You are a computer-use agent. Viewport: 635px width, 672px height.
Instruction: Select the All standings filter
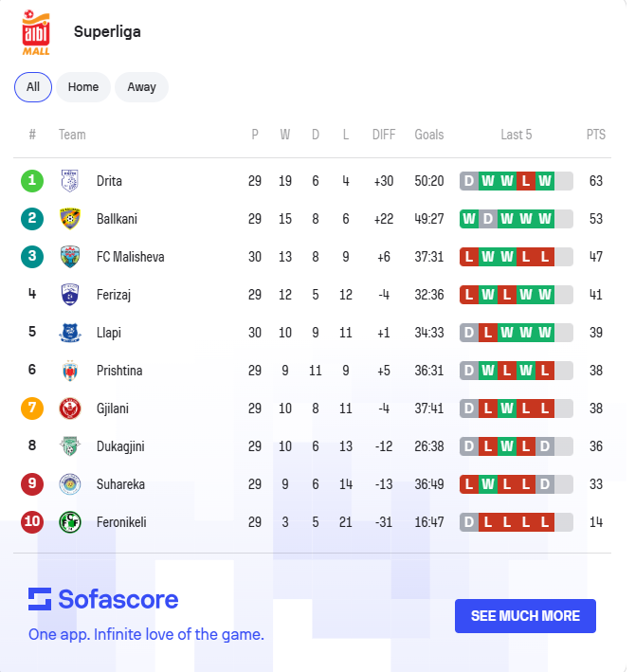[x=33, y=87]
